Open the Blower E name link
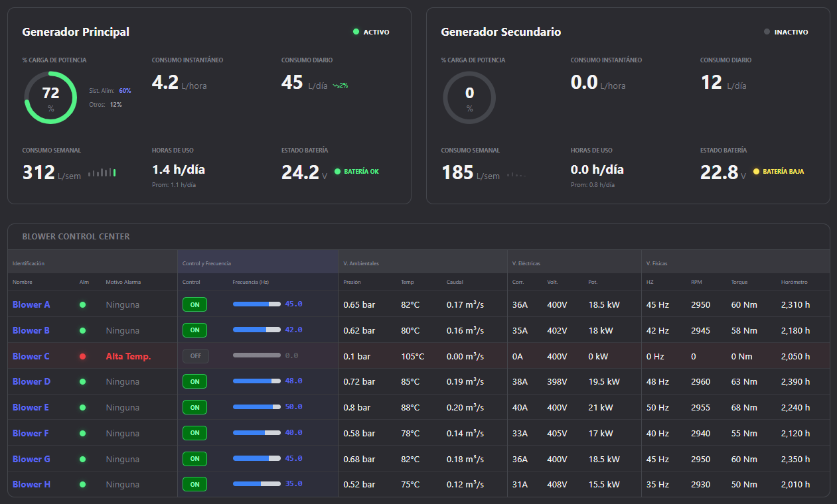 (x=31, y=407)
